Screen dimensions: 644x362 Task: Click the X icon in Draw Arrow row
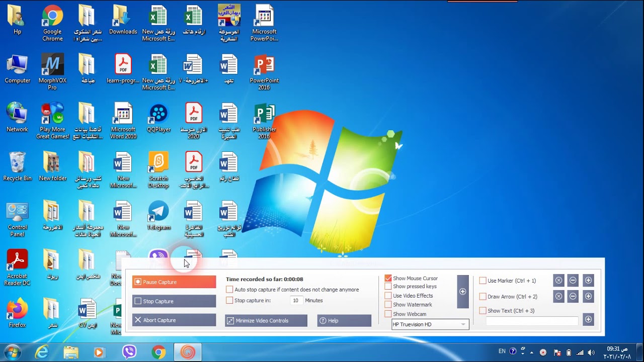tap(559, 297)
